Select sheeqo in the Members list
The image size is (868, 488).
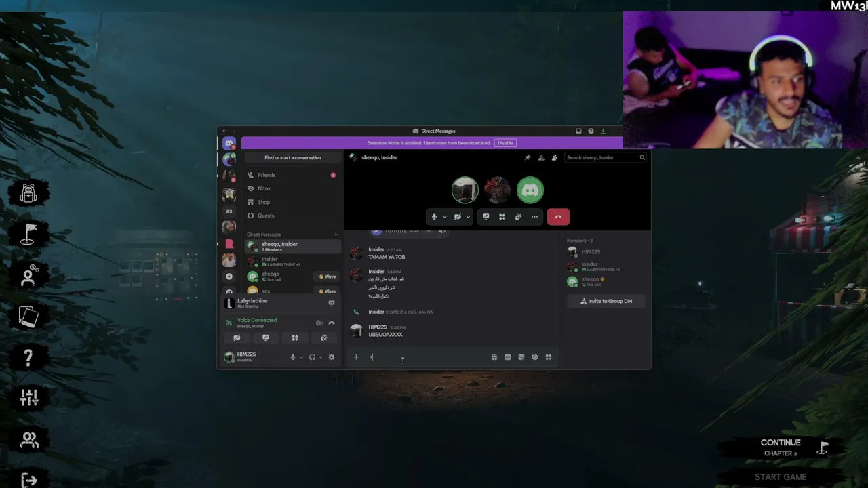(606, 281)
